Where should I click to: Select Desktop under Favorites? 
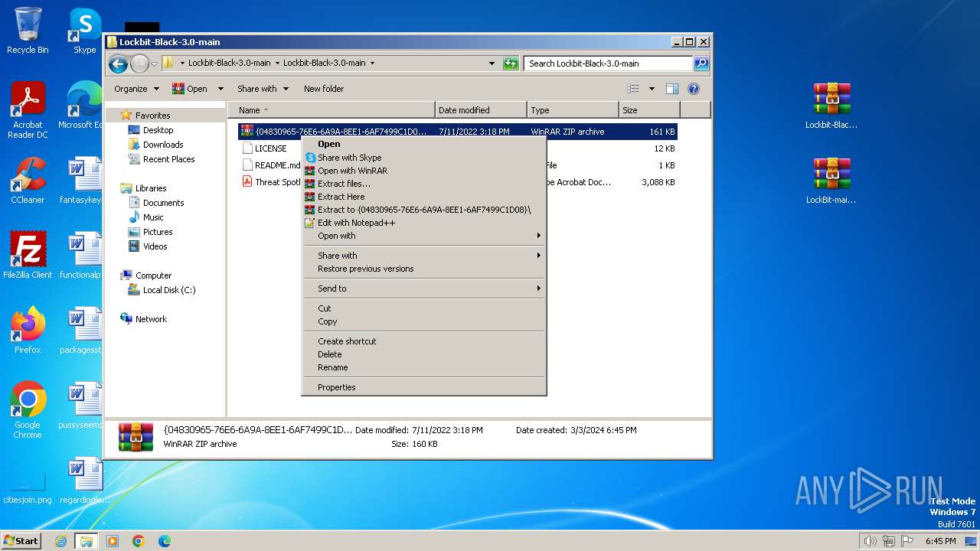tap(158, 130)
